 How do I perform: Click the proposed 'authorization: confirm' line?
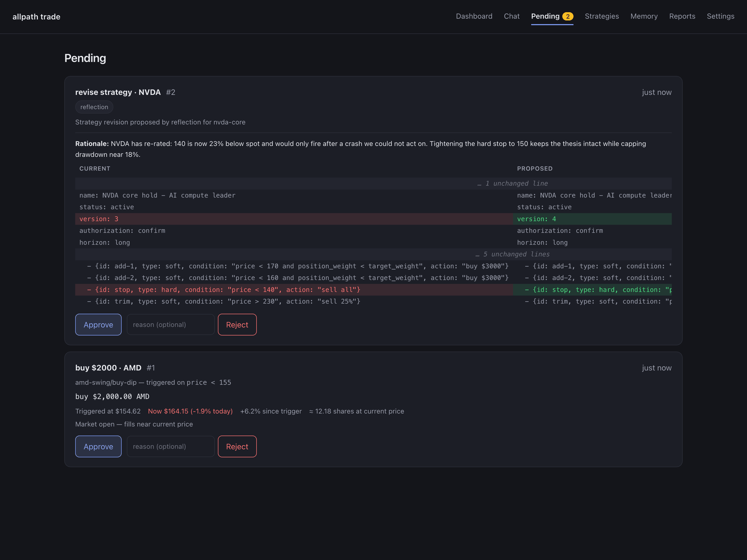[592, 230]
